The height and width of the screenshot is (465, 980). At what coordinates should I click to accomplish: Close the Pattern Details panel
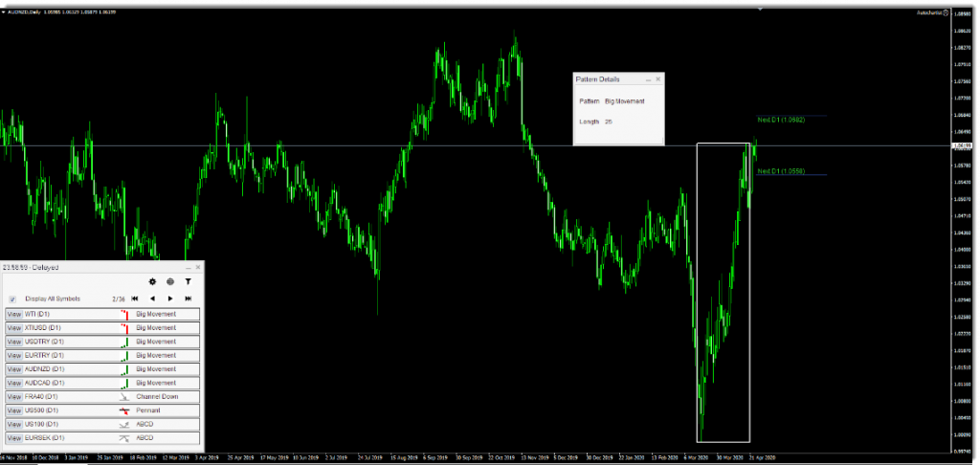tap(657, 79)
